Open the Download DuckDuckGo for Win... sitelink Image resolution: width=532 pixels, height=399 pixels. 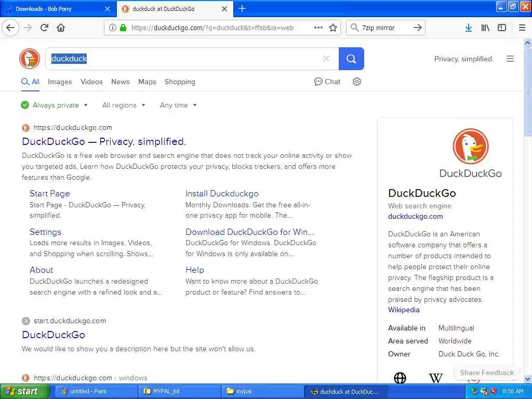pyautogui.click(x=250, y=232)
